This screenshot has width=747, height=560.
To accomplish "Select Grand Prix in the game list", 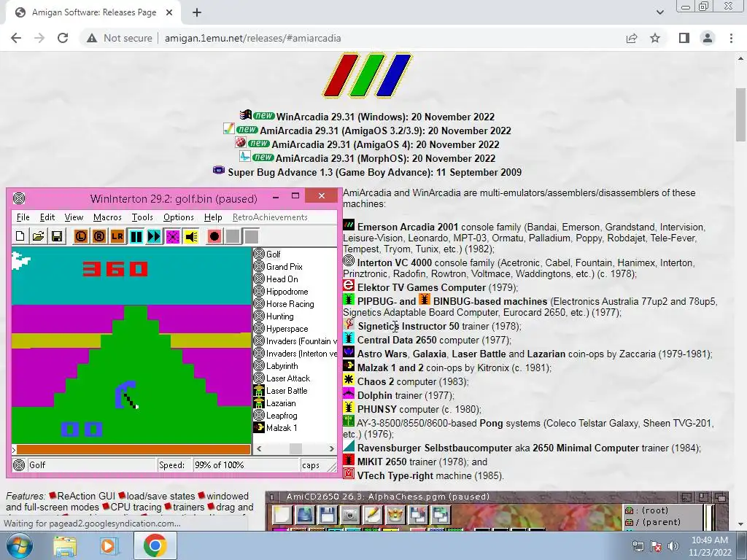I will pyautogui.click(x=284, y=267).
